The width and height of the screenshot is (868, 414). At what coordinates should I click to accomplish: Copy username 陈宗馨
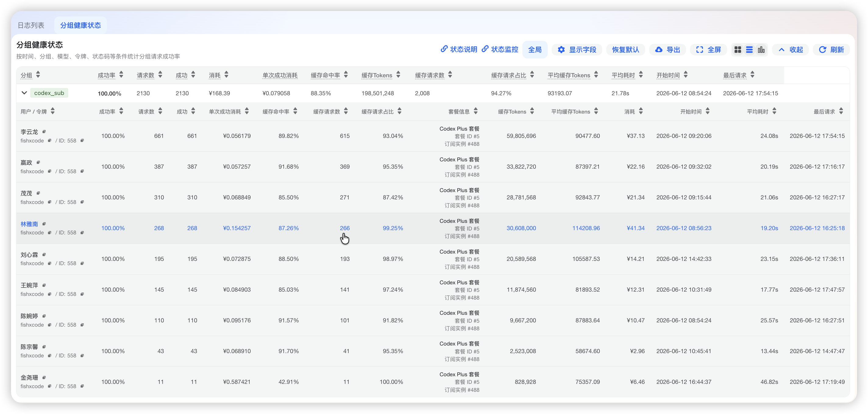(x=44, y=347)
